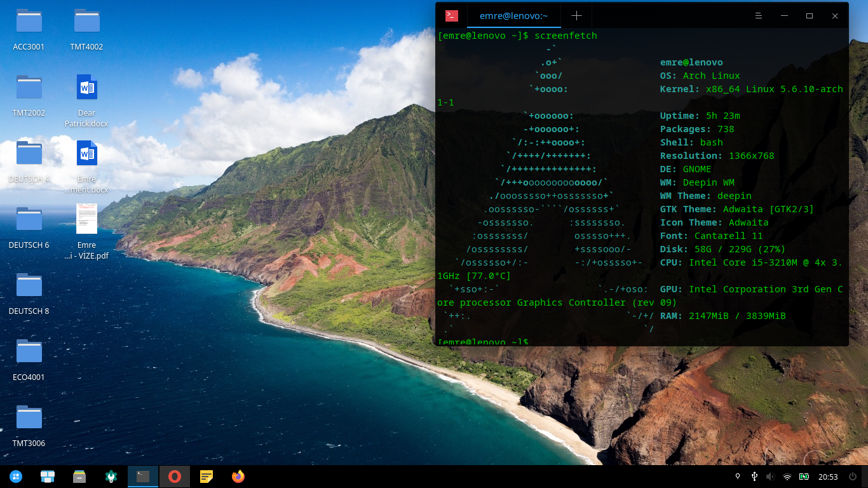Maximize the terminal window
Viewport: 868px width, 488px height.
(810, 16)
